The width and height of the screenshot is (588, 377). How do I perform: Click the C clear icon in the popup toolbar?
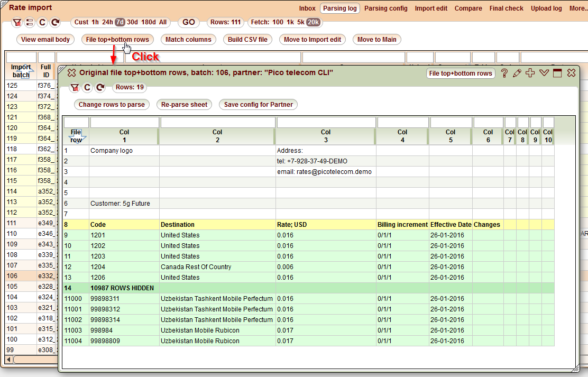pyautogui.click(x=87, y=87)
